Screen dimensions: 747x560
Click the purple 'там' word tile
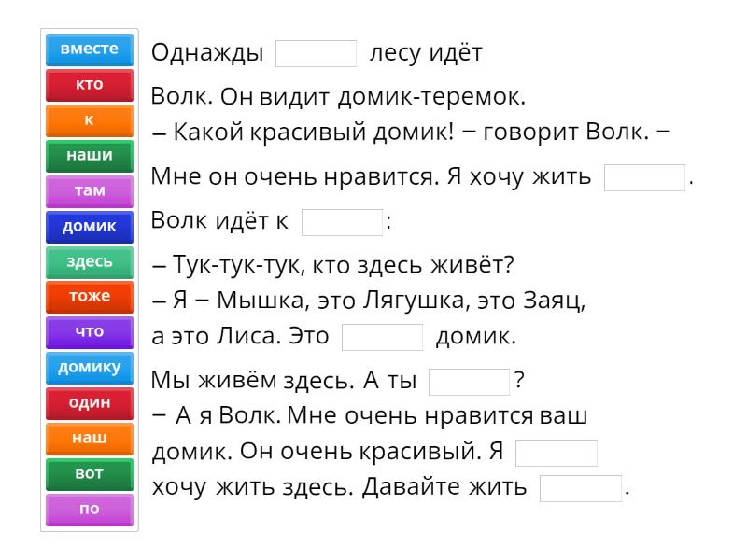pyautogui.click(x=90, y=190)
